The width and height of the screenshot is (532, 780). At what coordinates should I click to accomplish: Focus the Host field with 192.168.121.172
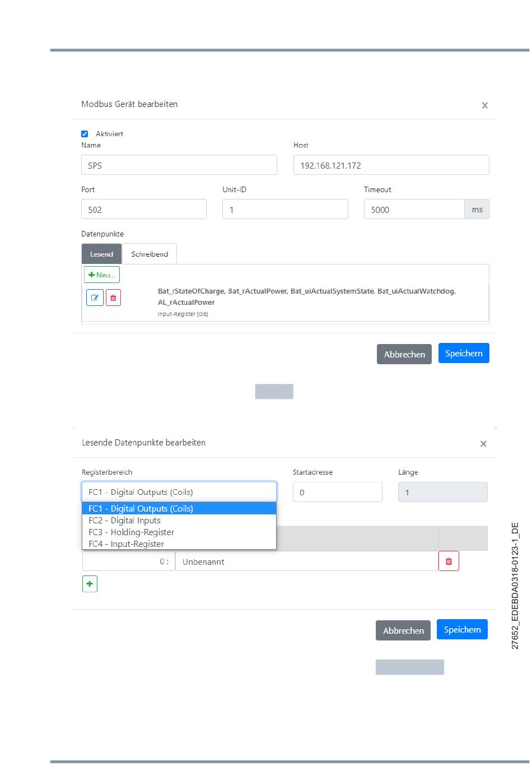coord(391,165)
